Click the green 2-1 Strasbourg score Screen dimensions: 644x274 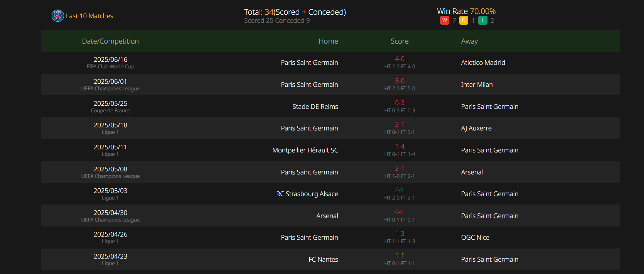tap(400, 190)
